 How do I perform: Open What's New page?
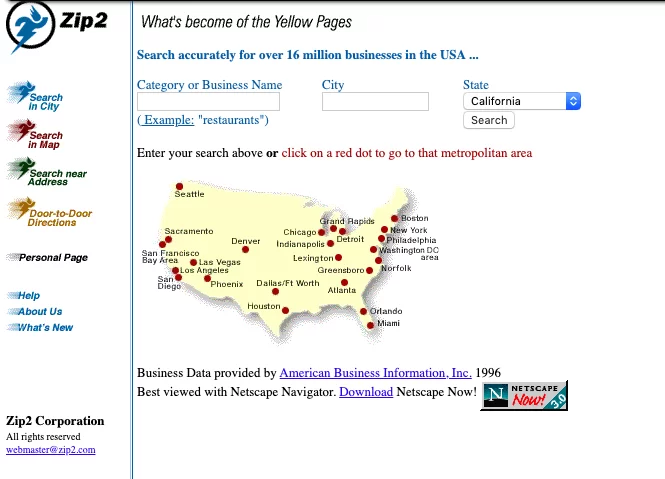pos(40,328)
